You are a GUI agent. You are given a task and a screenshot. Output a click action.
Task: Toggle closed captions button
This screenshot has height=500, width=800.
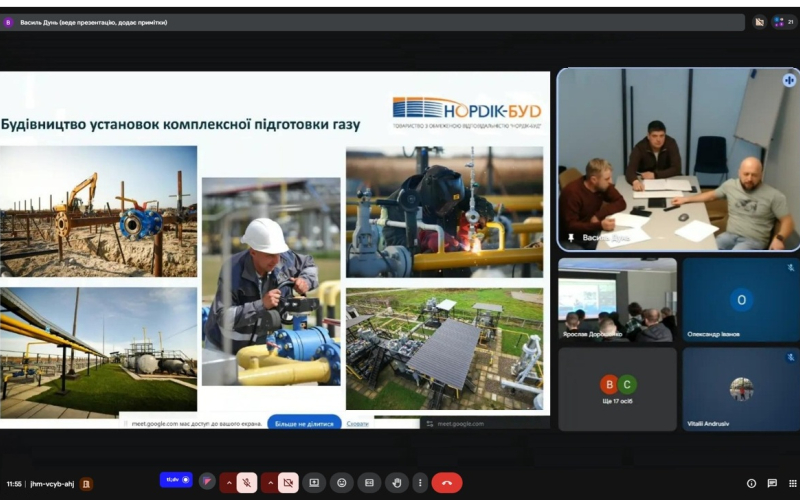point(367,483)
